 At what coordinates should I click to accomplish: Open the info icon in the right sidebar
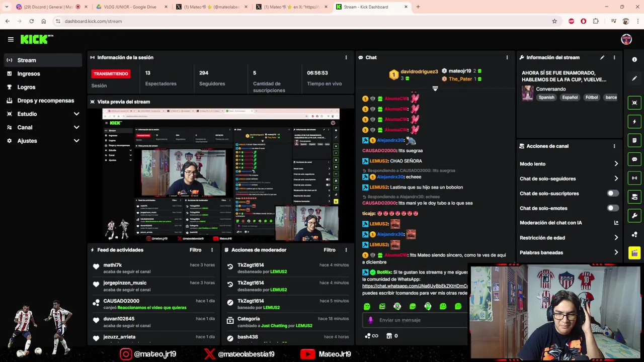(x=634, y=59)
